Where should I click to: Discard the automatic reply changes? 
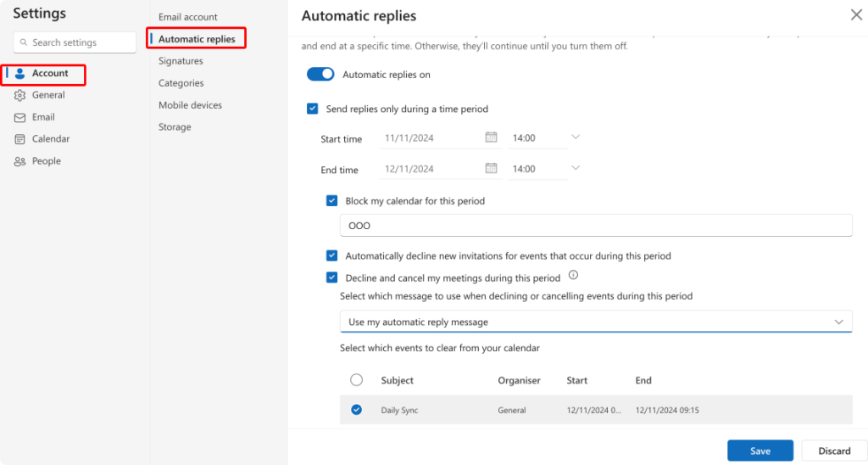(834, 451)
